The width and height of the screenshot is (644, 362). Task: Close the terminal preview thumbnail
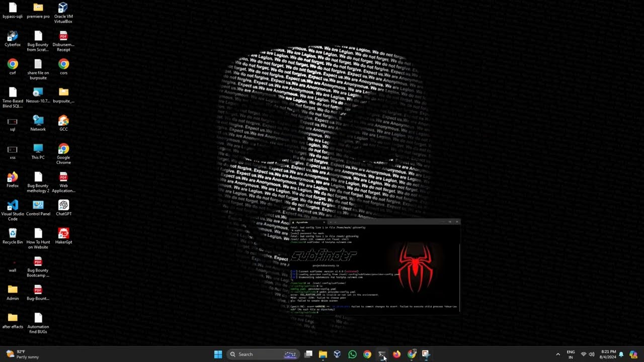click(x=457, y=222)
